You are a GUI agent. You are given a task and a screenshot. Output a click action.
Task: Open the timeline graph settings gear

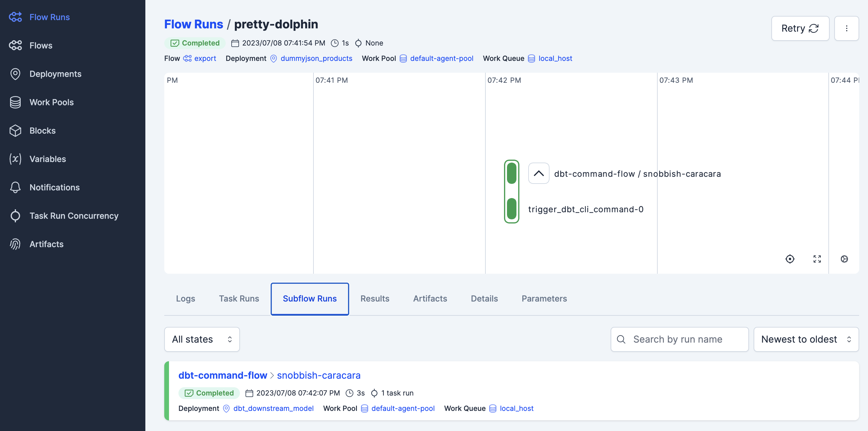tap(844, 259)
